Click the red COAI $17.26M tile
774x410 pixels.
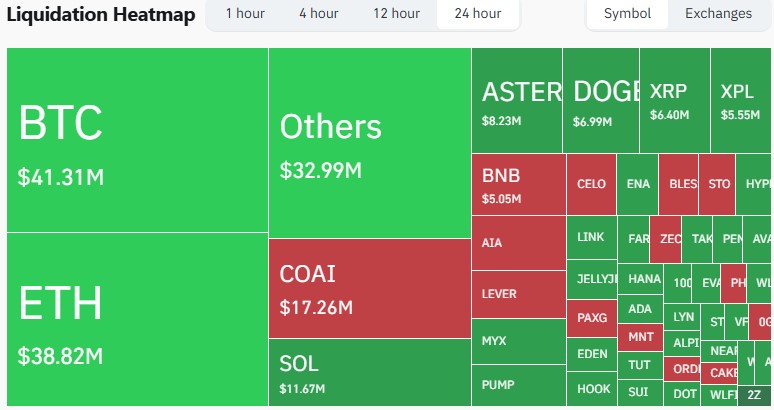click(370, 288)
